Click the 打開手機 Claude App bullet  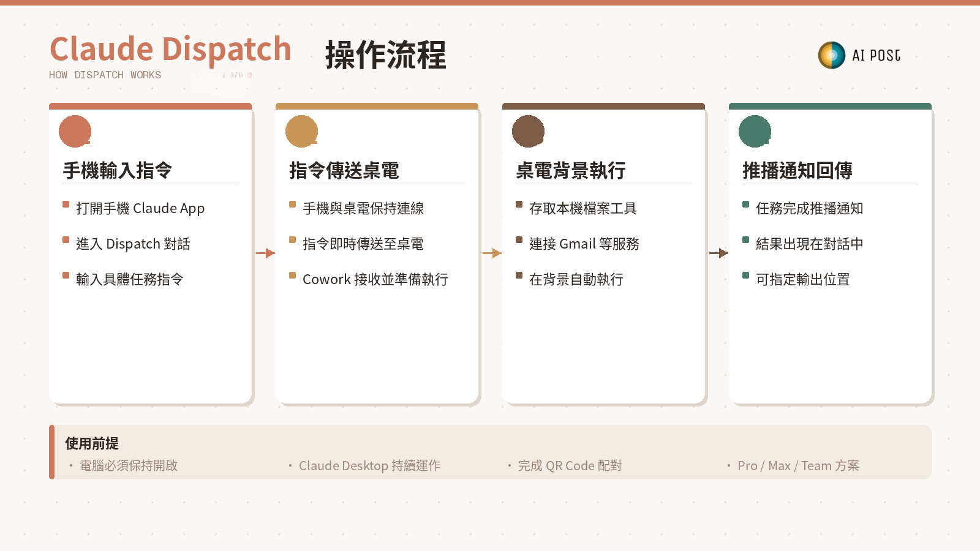point(140,209)
